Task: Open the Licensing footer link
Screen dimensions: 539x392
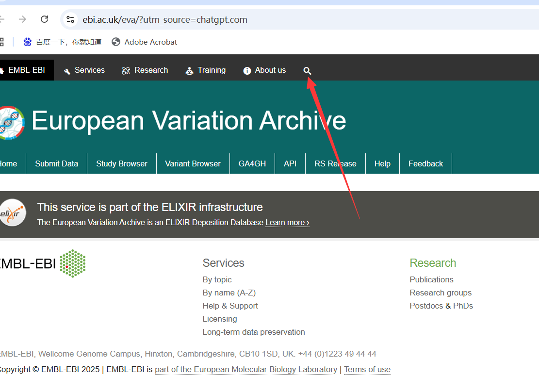Action: [x=220, y=319]
